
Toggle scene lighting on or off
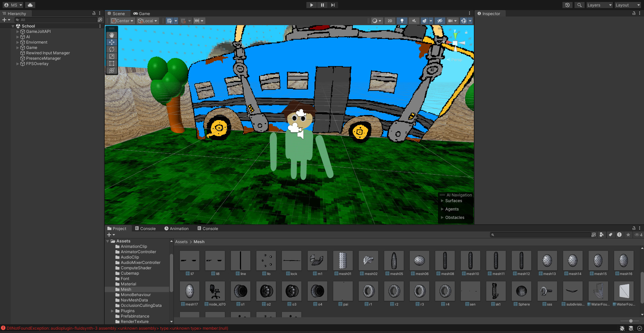pyautogui.click(x=402, y=20)
